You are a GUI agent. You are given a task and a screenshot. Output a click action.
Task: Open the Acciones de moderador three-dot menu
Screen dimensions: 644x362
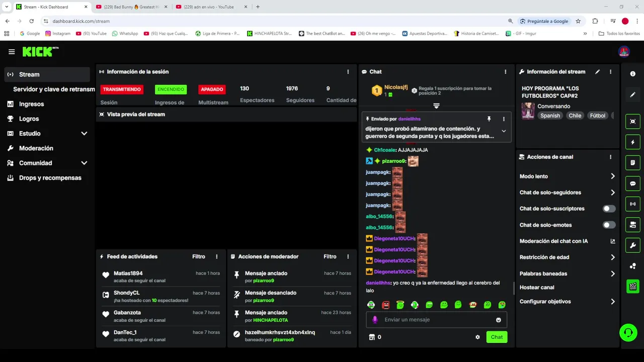[x=348, y=256]
